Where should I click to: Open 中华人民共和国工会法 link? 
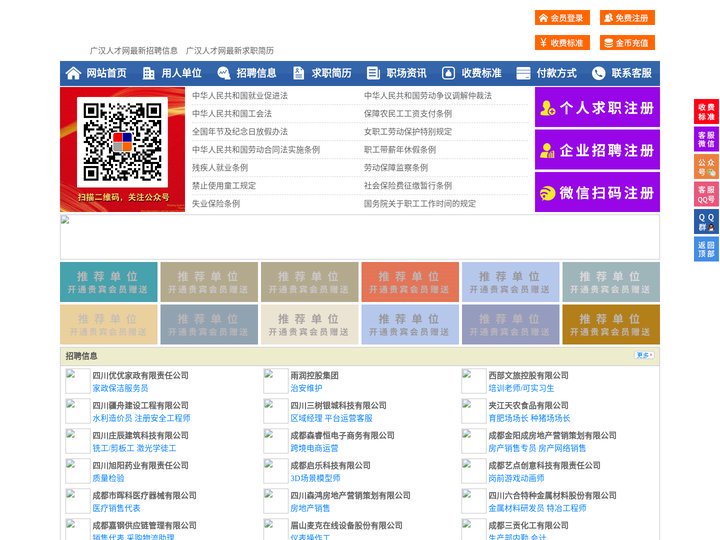click(x=232, y=113)
